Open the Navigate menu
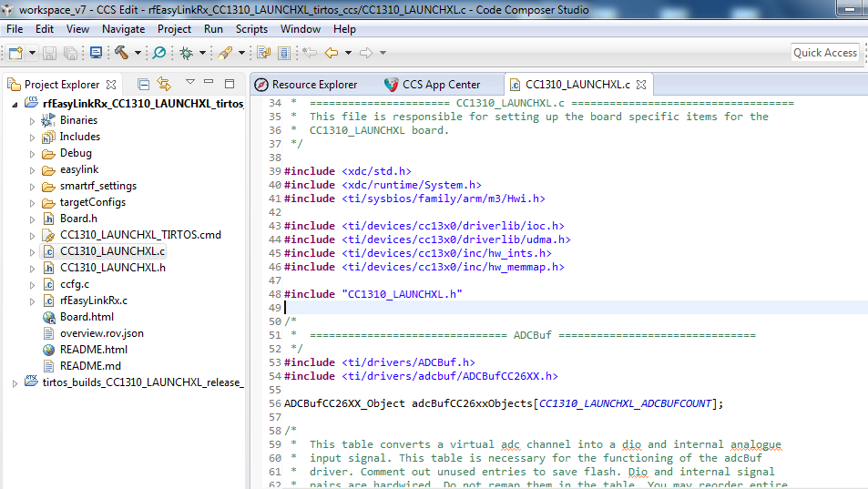 pyautogui.click(x=123, y=29)
